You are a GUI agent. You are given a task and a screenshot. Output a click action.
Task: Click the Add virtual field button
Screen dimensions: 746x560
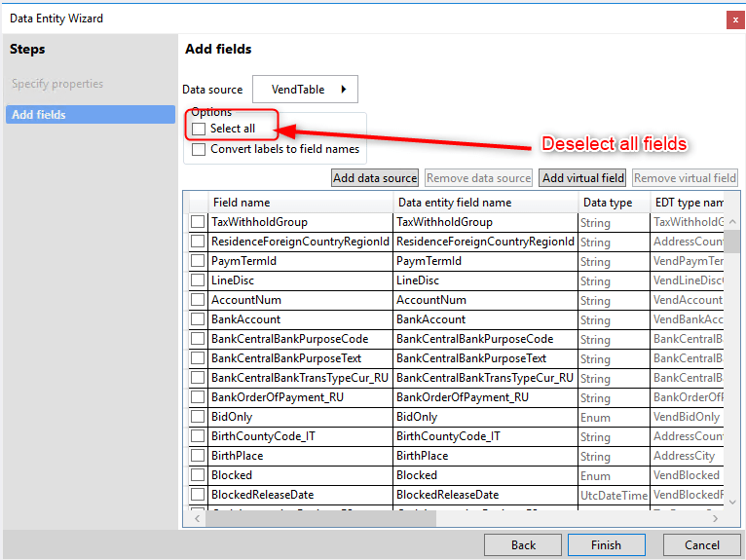[582, 178]
